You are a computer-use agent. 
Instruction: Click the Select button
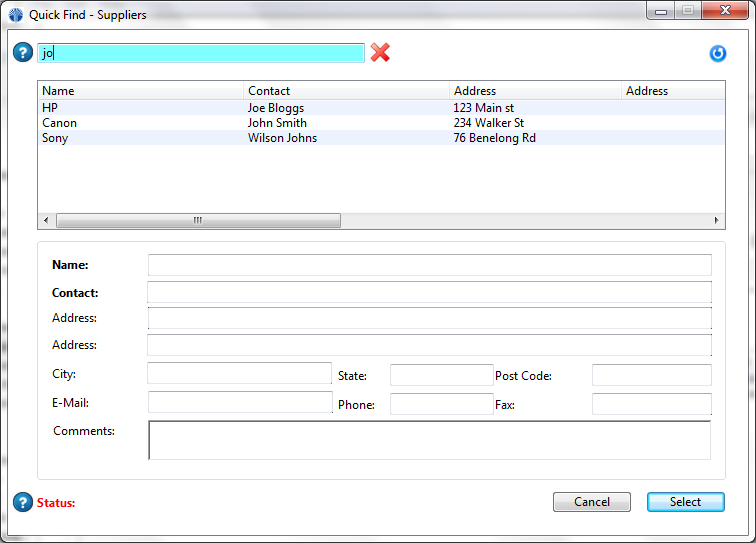685,502
